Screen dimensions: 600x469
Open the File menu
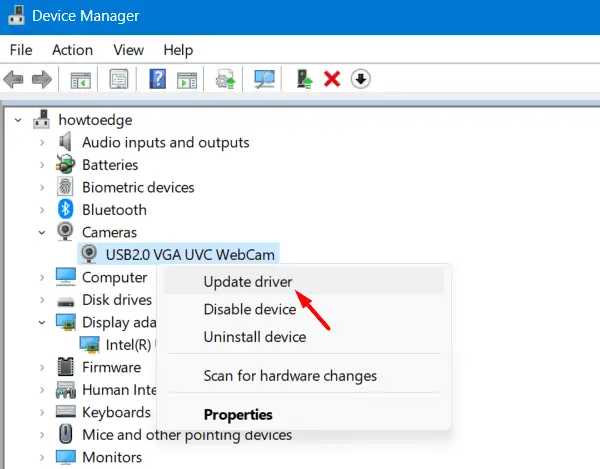21,50
